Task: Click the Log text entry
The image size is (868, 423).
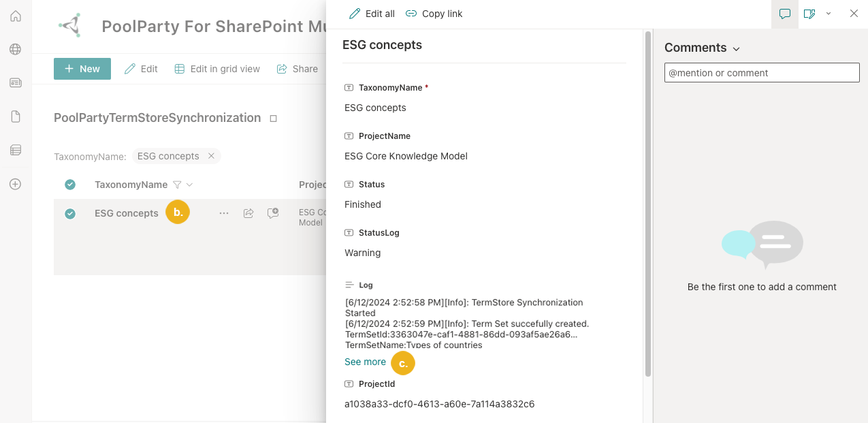Action: coord(468,324)
